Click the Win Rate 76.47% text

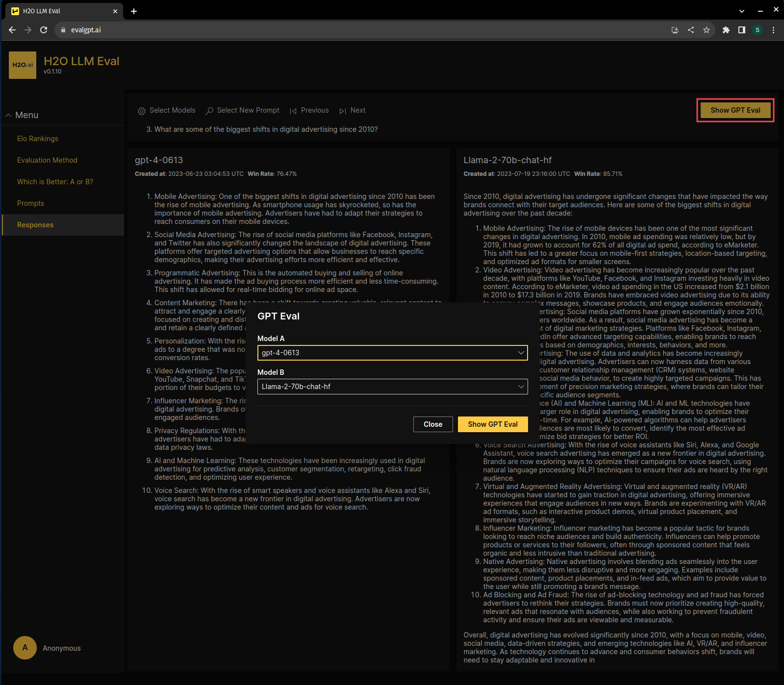[x=272, y=174]
